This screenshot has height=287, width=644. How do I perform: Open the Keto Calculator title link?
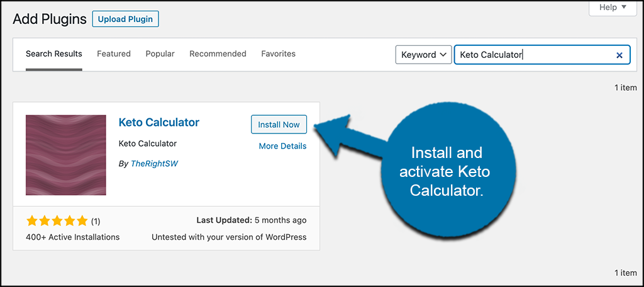click(x=159, y=122)
